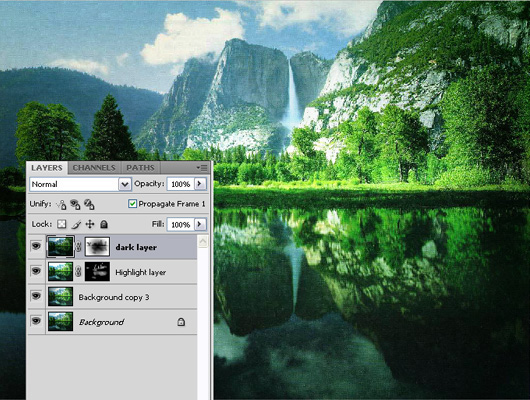Click the link icon on Highlight layer
Viewport: 530px width, 400px height.
click(x=78, y=272)
